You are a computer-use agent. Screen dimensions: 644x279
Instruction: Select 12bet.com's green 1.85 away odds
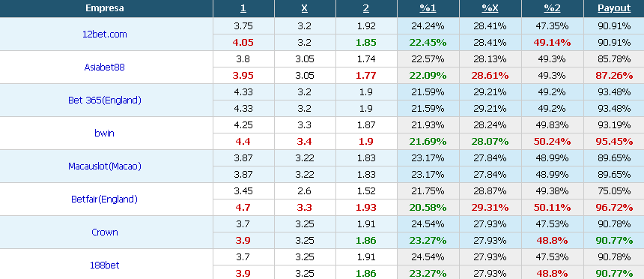pyautogui.click(x=366, y=43)
